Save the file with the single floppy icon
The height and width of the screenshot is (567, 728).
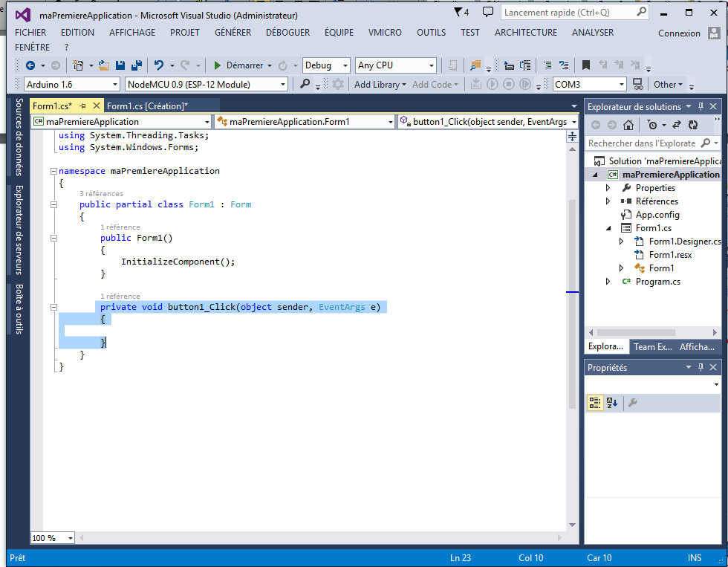click(120, 65)
